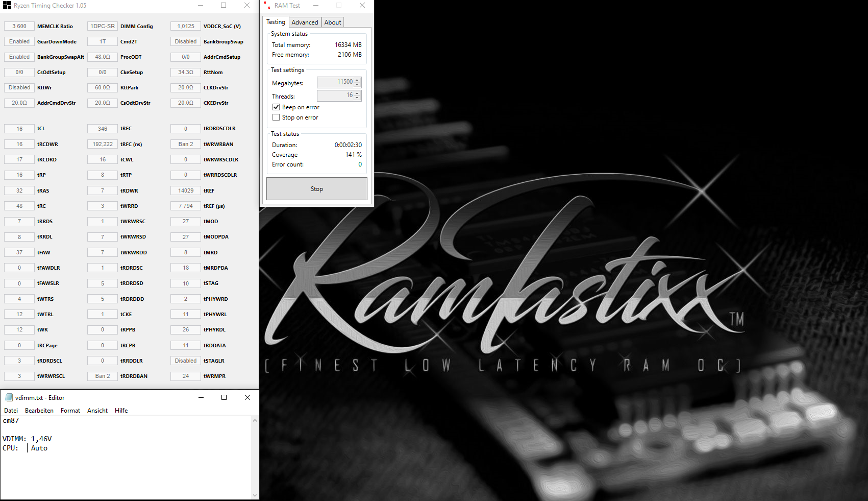Click the GearDownMode value Enabled

(x=19, y=41)
